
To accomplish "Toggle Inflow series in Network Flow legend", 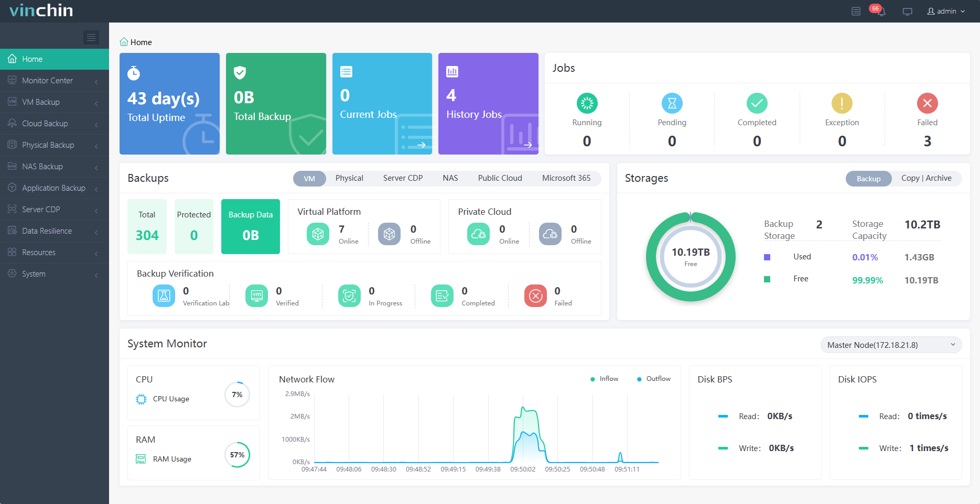I will click(605, 379).
